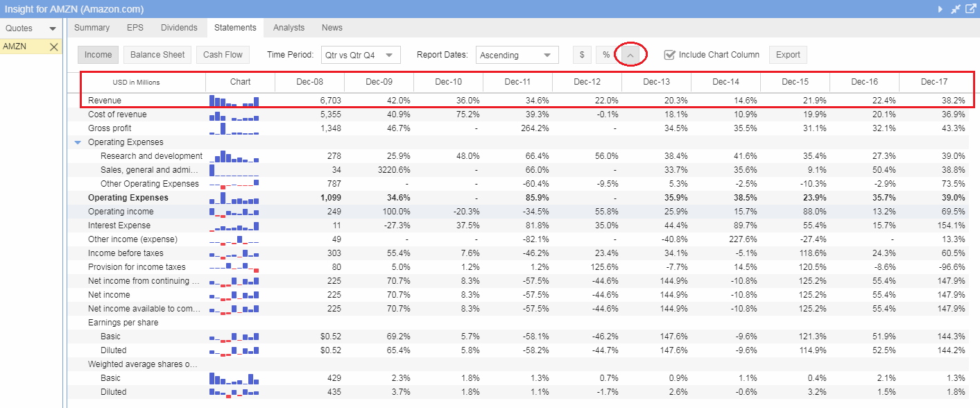Switch to the Dividends tab

point(179,28)
